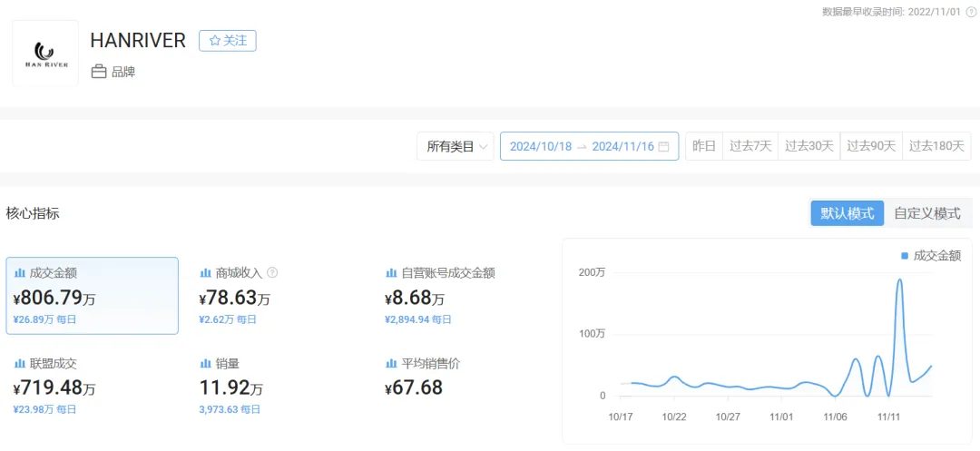The image size is (980, 451).
Task: Click the end date 2024/11/16 field
Action: pos(622,147)
